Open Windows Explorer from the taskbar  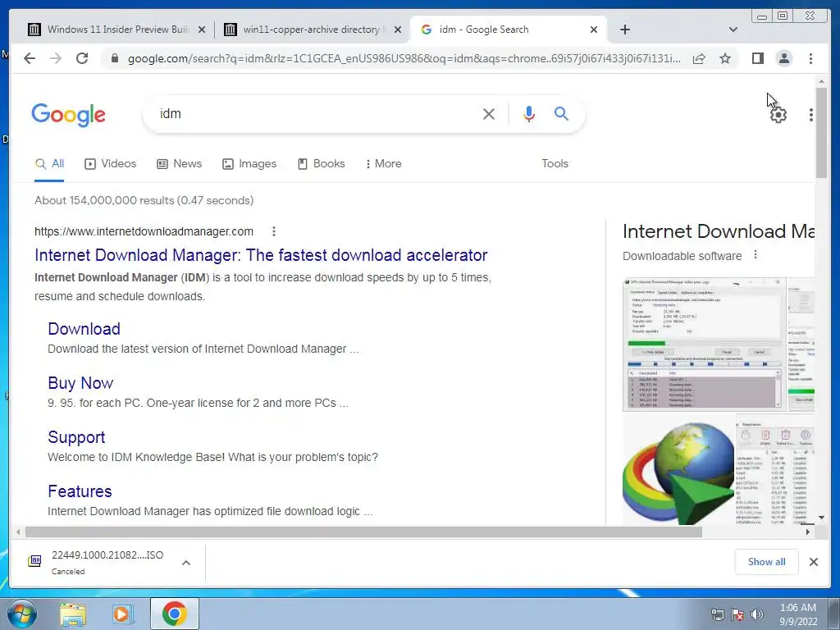[x=72, y=614]
